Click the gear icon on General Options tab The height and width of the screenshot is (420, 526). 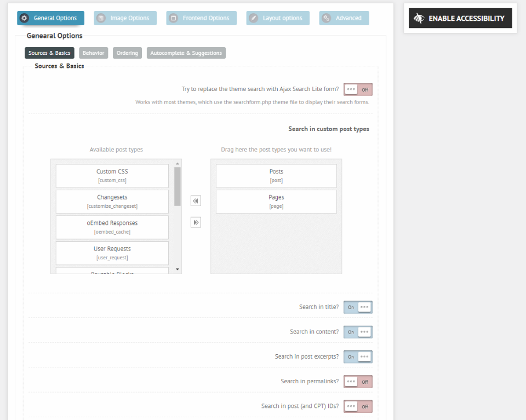[x=24, y=18]
